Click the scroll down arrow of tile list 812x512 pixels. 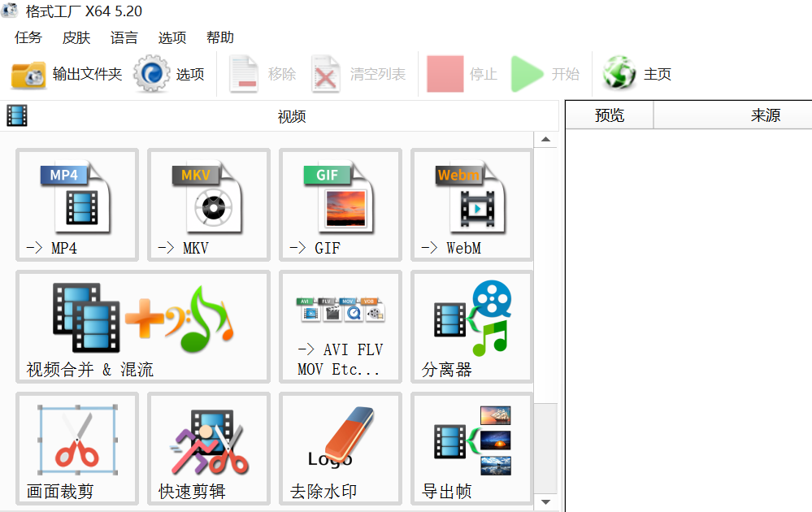coord(545,501)
